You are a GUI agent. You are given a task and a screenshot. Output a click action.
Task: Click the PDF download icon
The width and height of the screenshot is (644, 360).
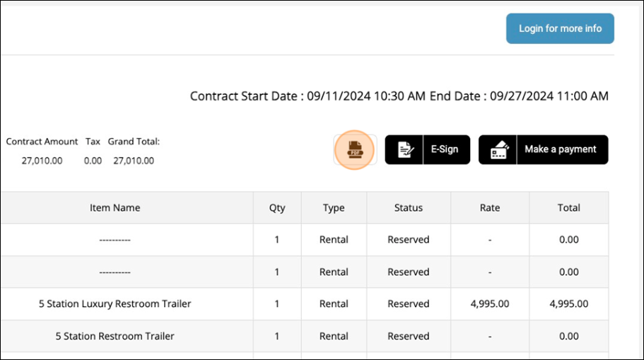353,149
